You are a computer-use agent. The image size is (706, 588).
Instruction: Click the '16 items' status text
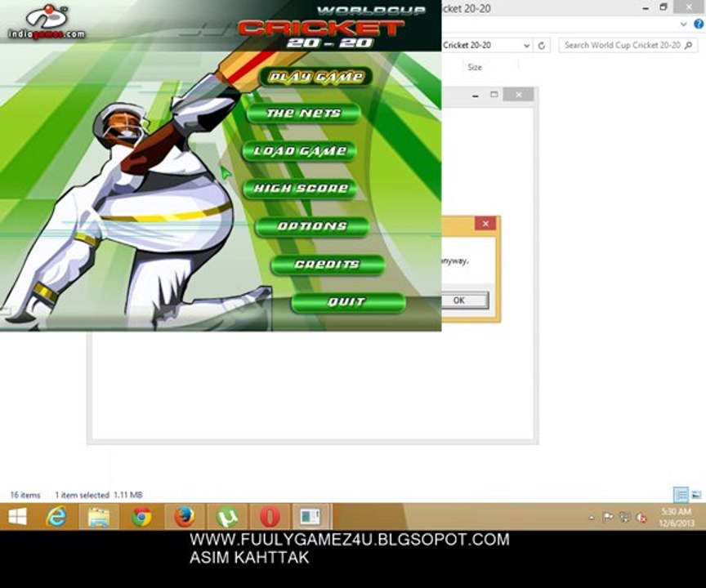tap(25, 495)
